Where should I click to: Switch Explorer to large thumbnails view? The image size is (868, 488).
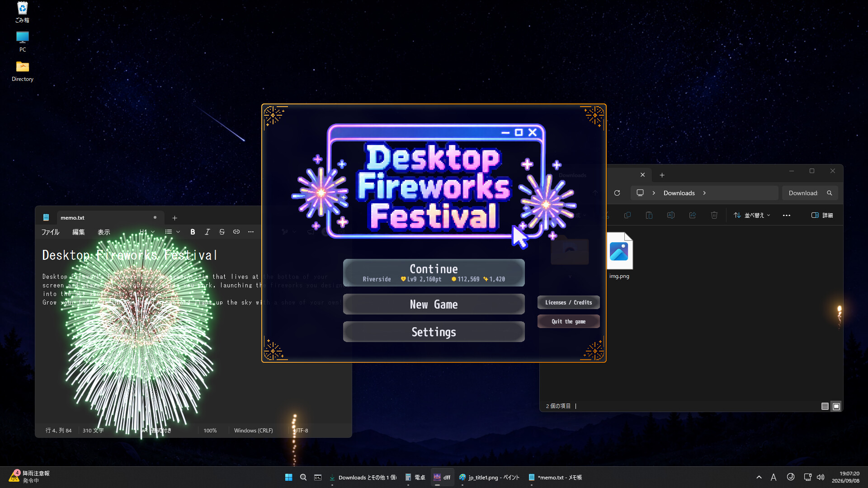(x=836, y=406)
